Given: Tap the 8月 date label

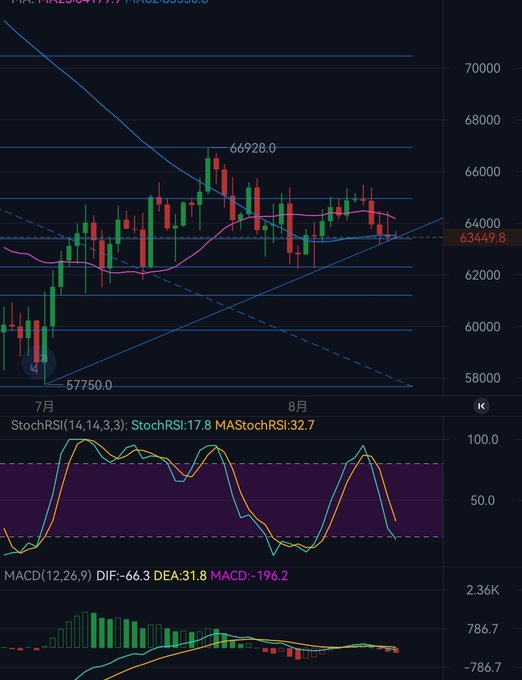Looking at the screenshot, I should pos(297,406).
